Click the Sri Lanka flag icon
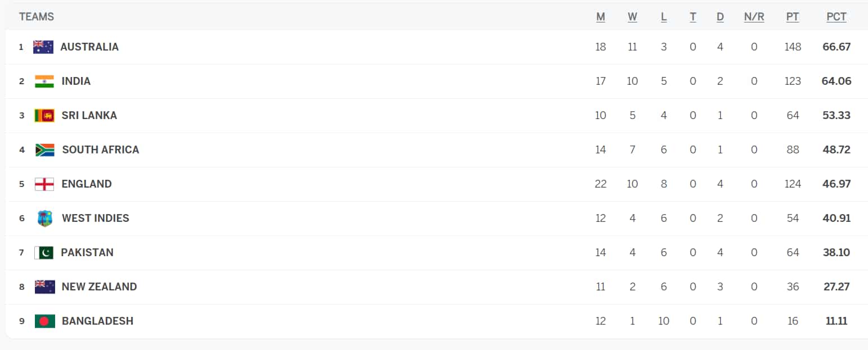 pos(44,115)
